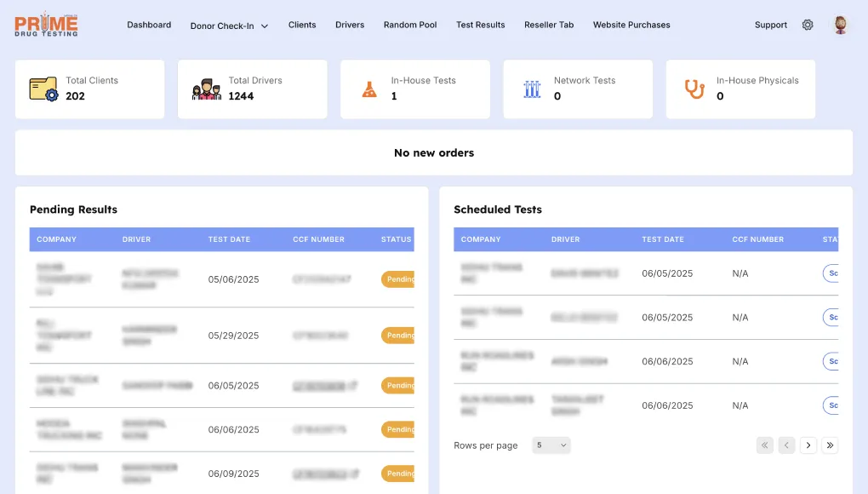Open the Reseller Tab page
The width and height of the screenshot is (868, 494).
pyautogui.click(x=549, y=25)
